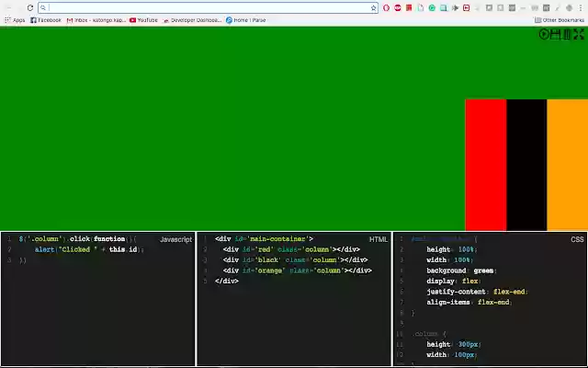This screenshot has width=588, height=368.
Task: Click the id='red' div line in HTML
Action: point(291,249)
